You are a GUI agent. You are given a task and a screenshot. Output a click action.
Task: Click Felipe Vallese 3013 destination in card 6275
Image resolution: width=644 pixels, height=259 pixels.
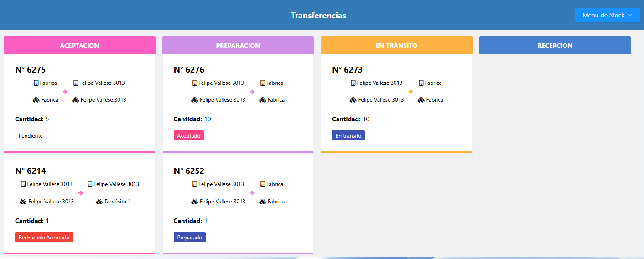102,83
